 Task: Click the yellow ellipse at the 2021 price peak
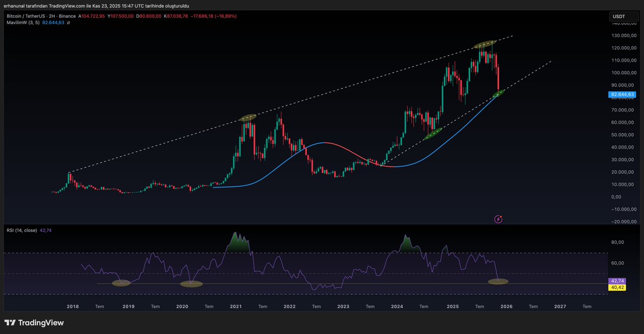[x=248, y=118]
